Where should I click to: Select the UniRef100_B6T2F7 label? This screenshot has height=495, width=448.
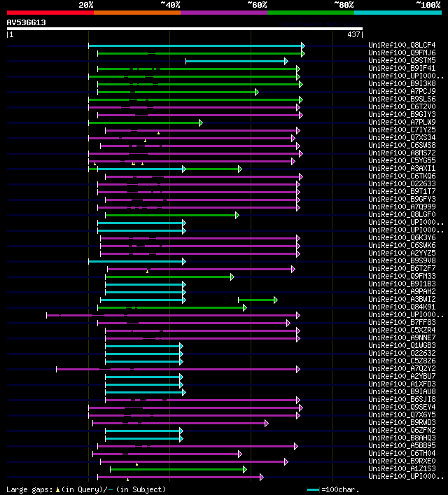point(402,268)
